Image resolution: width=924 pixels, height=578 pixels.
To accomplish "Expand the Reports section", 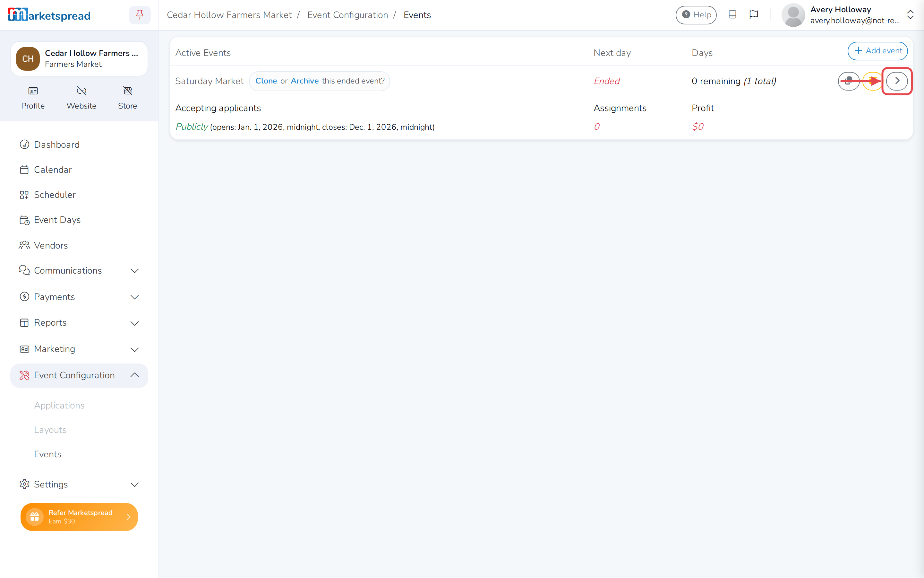I will tap(79, 323).
